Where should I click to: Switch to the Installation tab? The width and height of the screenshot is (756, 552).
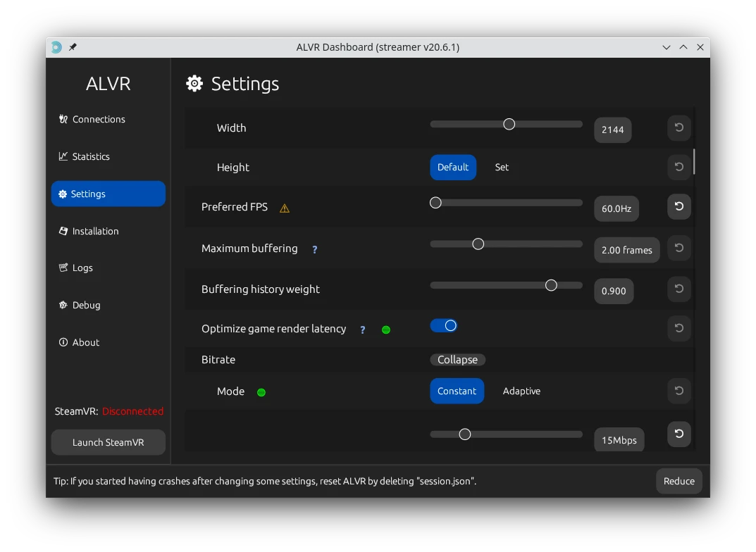pos(95,231)
